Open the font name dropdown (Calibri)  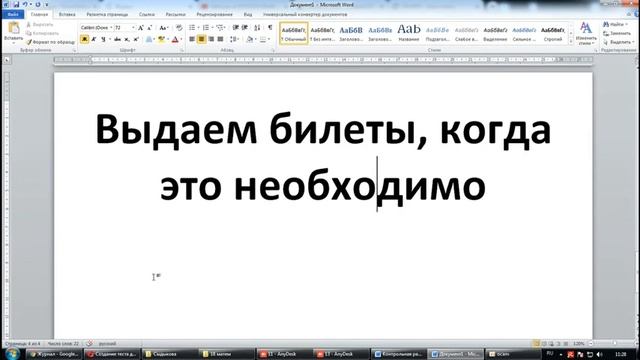[111, 28]
